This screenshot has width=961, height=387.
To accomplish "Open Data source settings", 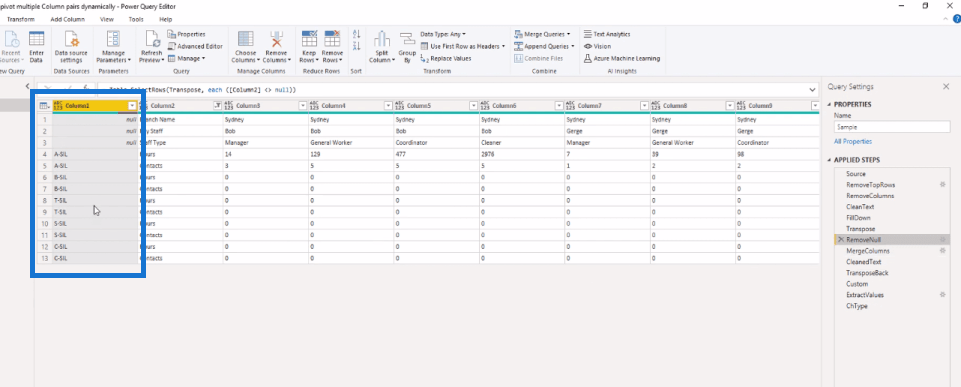I will tap(72, 48).
